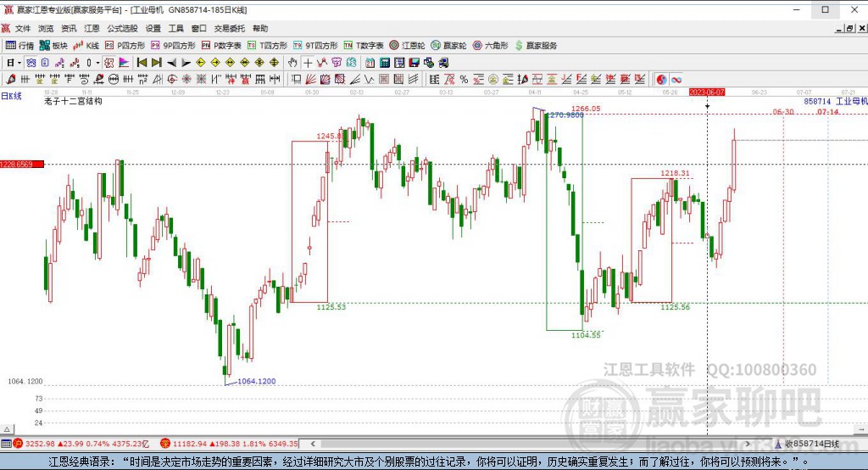This screenshot has width=868, height=470.
Task: Open the 公式选股 menu
Action: pos(122,28)
